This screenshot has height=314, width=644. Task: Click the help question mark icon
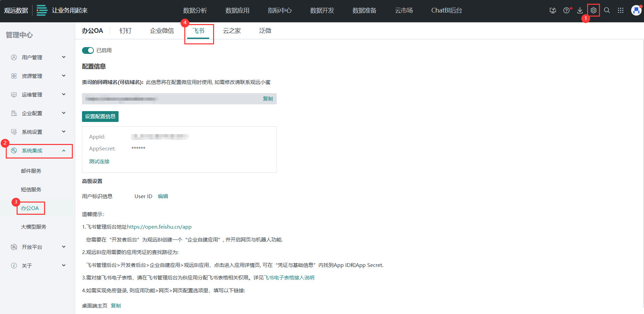566,11
